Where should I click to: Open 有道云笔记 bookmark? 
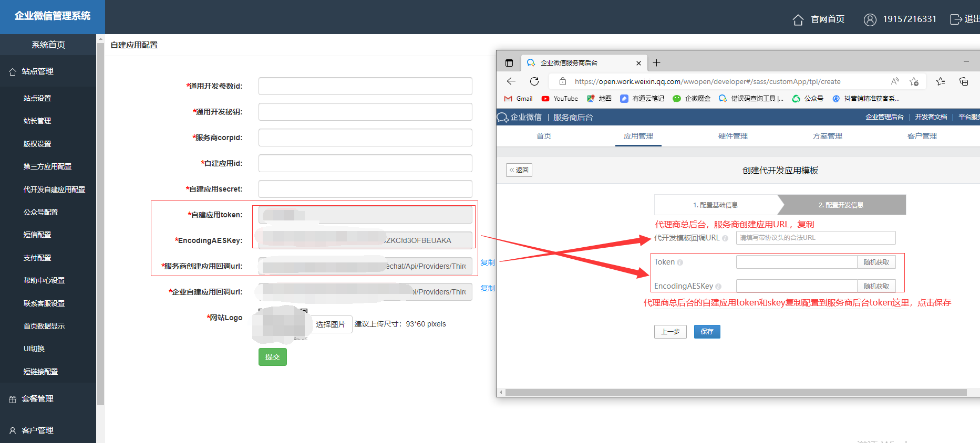coord(642,99)
